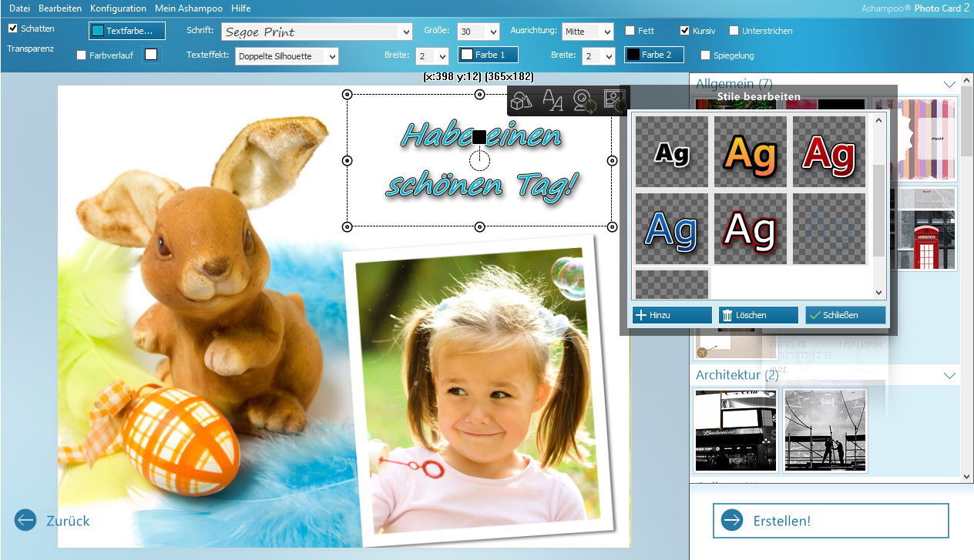Click the trash icon on Löschen
Viewport: 974px width, 560px height.
[x=727, y=315]
